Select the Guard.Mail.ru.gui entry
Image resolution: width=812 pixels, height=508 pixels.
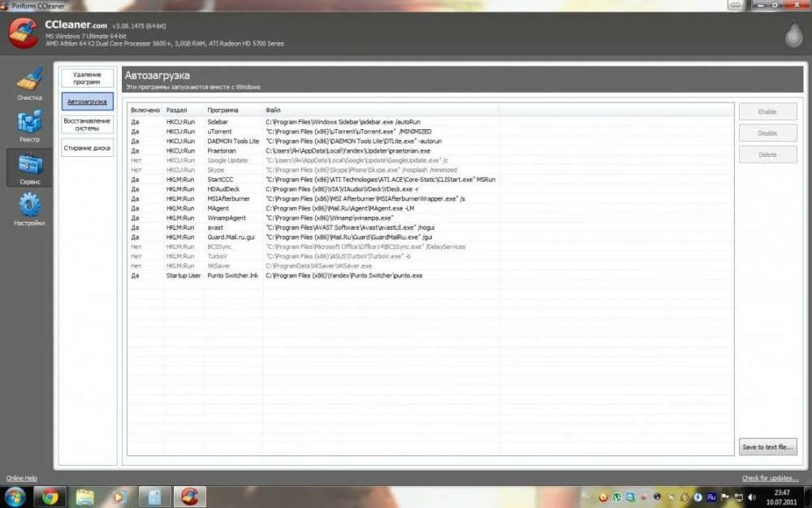[x=431, y=237]
